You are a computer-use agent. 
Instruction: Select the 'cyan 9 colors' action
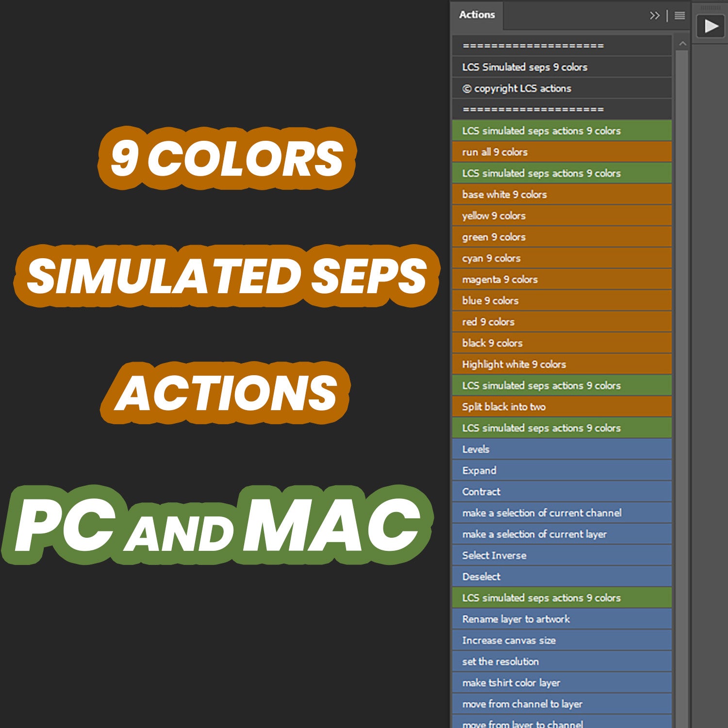[x=534, y=258]
